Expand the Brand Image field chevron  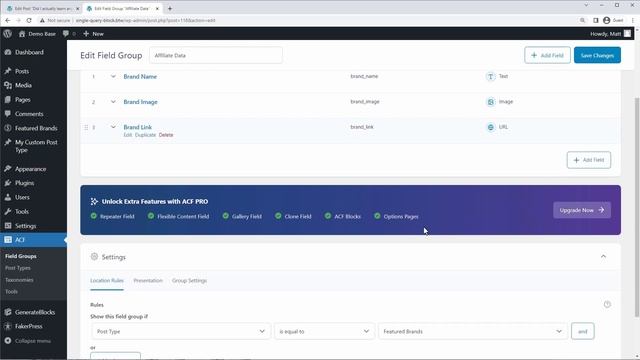[113, 102]
